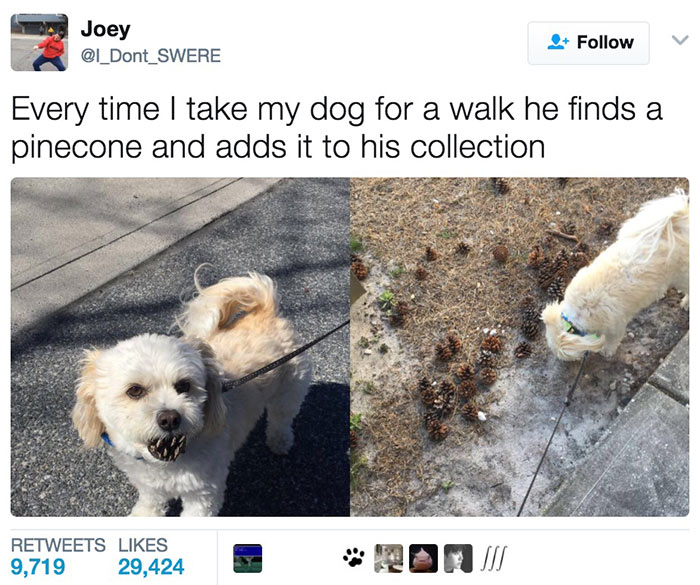The height and width of the screenshot is (585, 700).
Task: Open the three slanted lines avatar
Action: point(493,558)
